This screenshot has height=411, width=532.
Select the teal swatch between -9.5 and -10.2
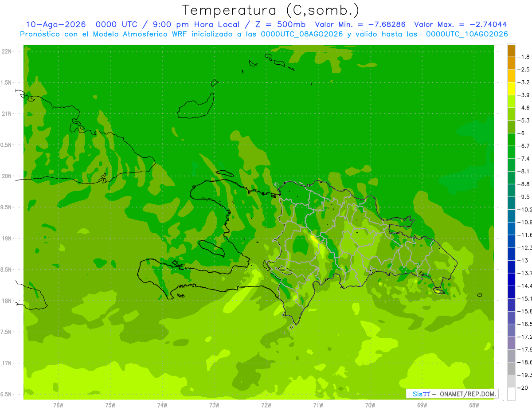pyautogui.click(x=511, y=203)
